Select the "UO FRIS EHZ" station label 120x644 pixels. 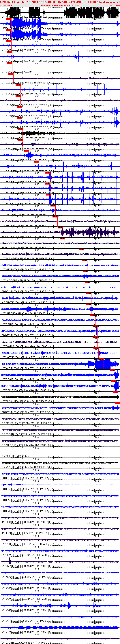(x=9, y=182)
